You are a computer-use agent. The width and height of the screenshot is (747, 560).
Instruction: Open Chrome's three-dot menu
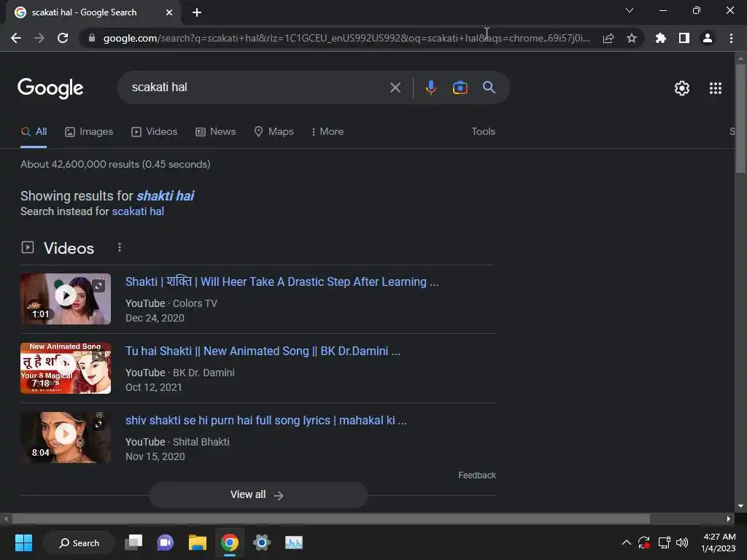click(x=731, y=38)
